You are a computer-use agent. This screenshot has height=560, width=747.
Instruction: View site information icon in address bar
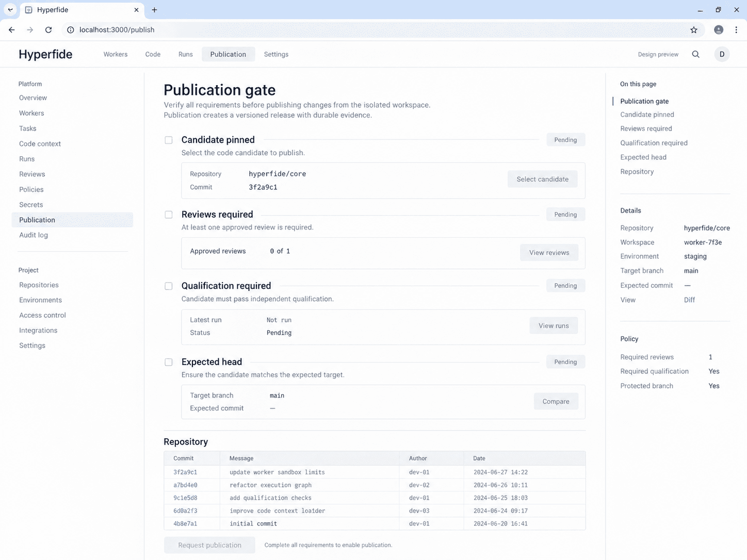tap(71, 30)
